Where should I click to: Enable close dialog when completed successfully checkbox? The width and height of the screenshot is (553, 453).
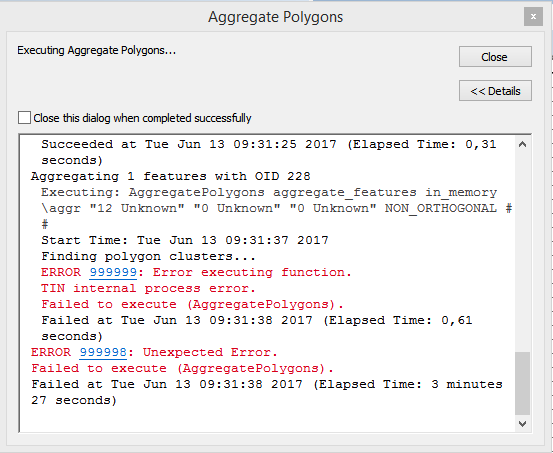click(24, 118)
